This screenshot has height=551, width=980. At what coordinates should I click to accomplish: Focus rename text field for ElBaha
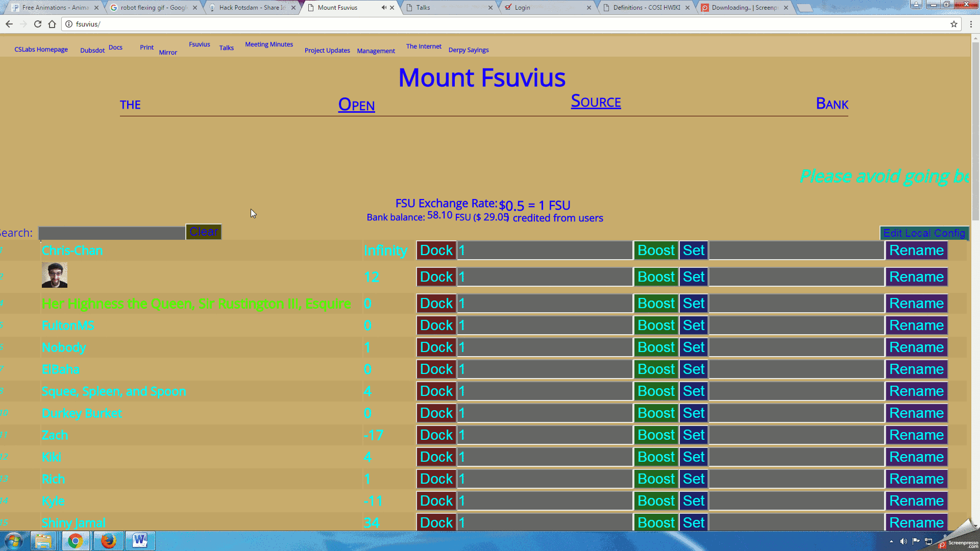(x=796, y=369)
